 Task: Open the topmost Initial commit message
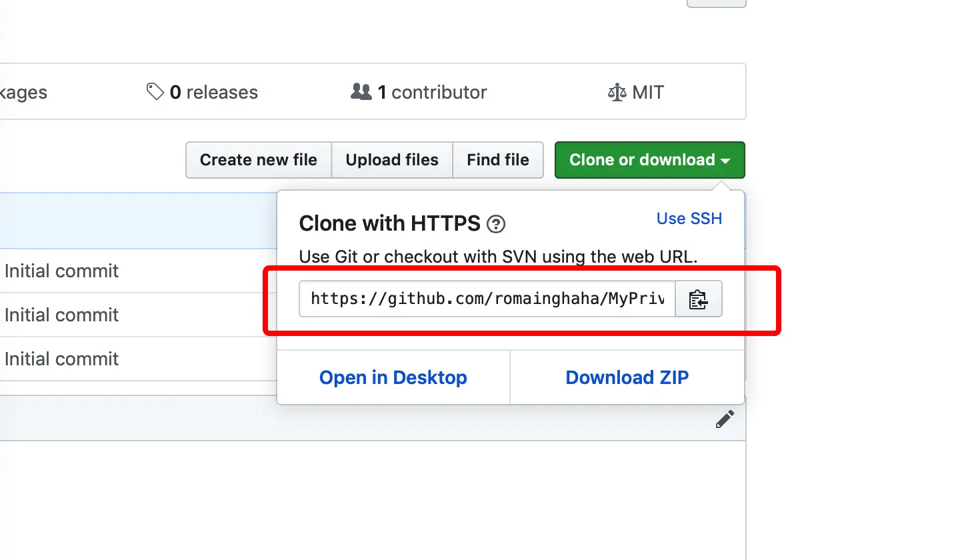pyautogui.click(x=61, y=271)
